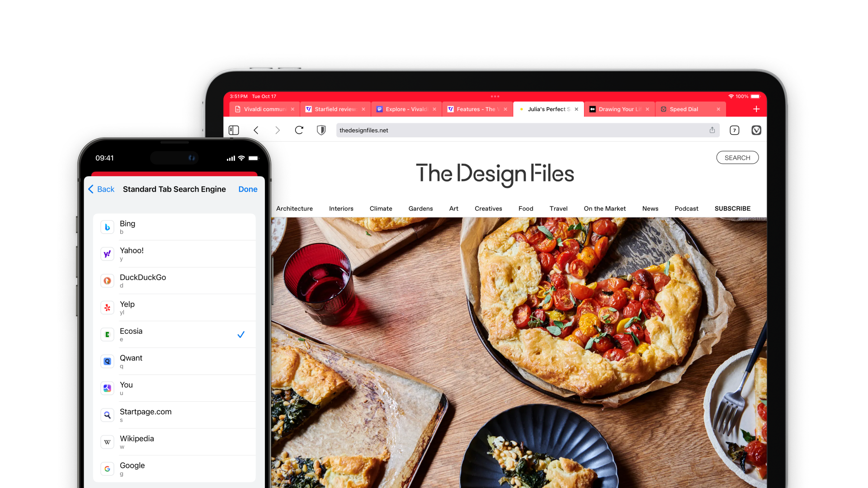Click the reload/refresh icon in address bar

[x=299, y=130]
